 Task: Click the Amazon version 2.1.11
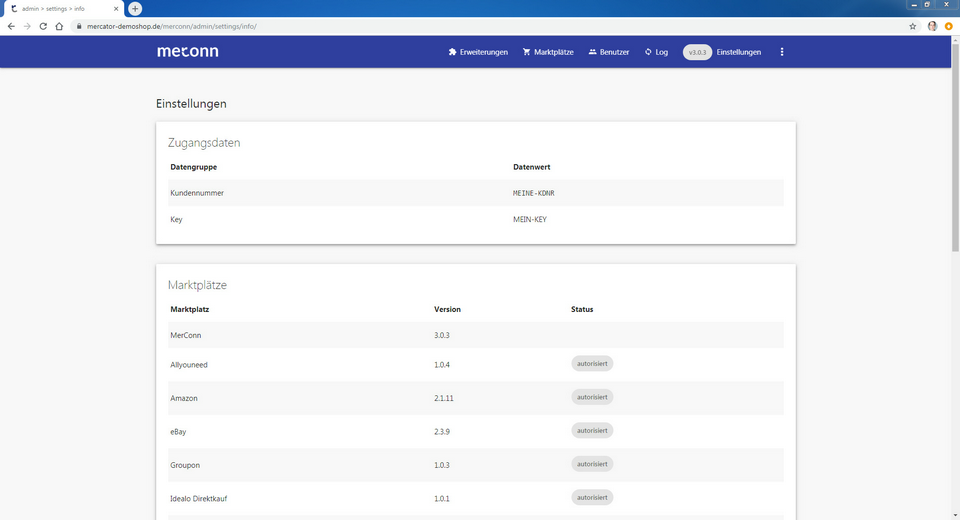[444, 398]
